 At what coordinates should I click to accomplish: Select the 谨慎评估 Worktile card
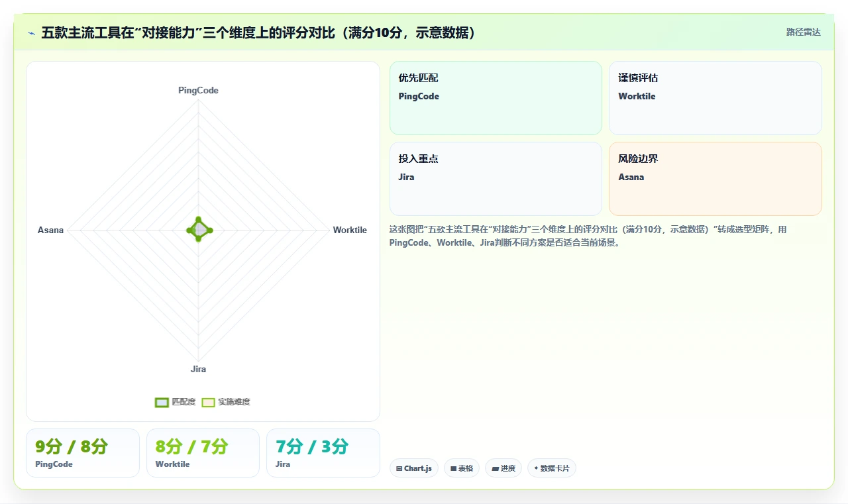(715, 98)
